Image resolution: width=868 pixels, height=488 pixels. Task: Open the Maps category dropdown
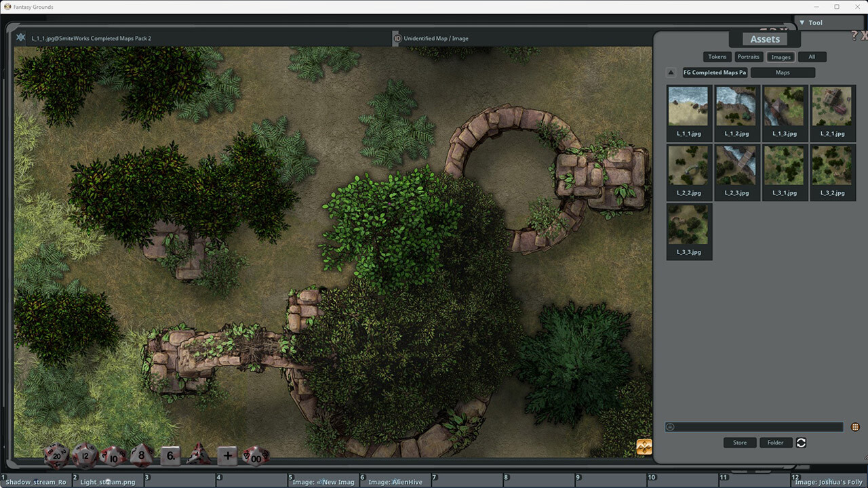click(783, 72)
